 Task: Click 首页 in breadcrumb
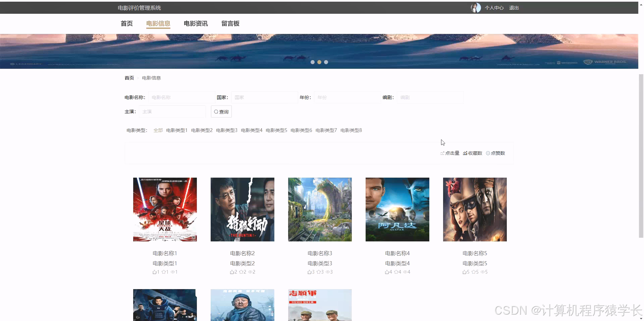coord(129,78)
